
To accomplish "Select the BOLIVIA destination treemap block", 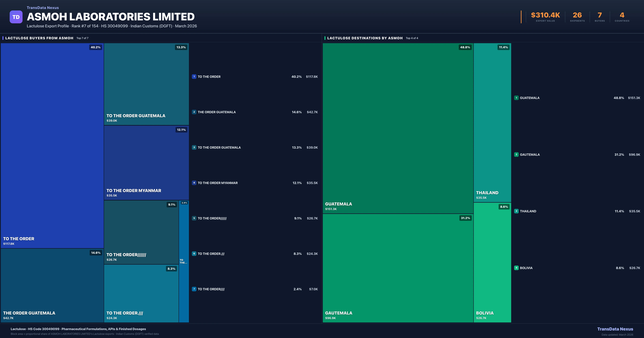I will click(492, 262).
